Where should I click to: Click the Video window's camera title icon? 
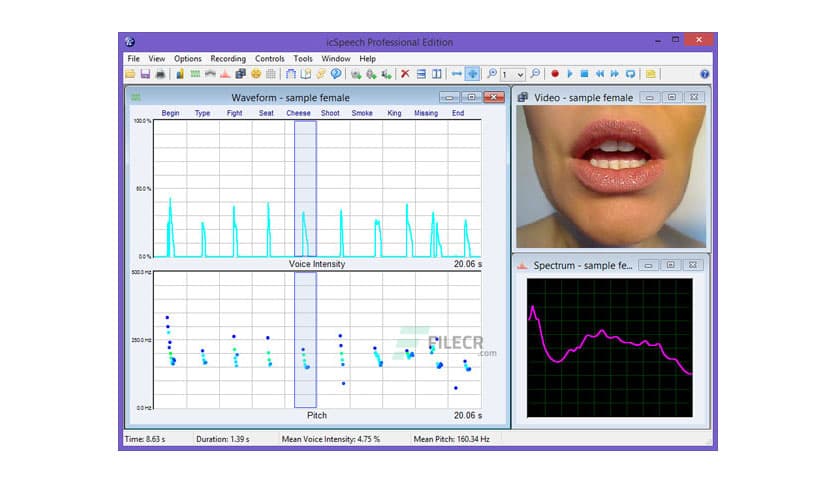522,97
